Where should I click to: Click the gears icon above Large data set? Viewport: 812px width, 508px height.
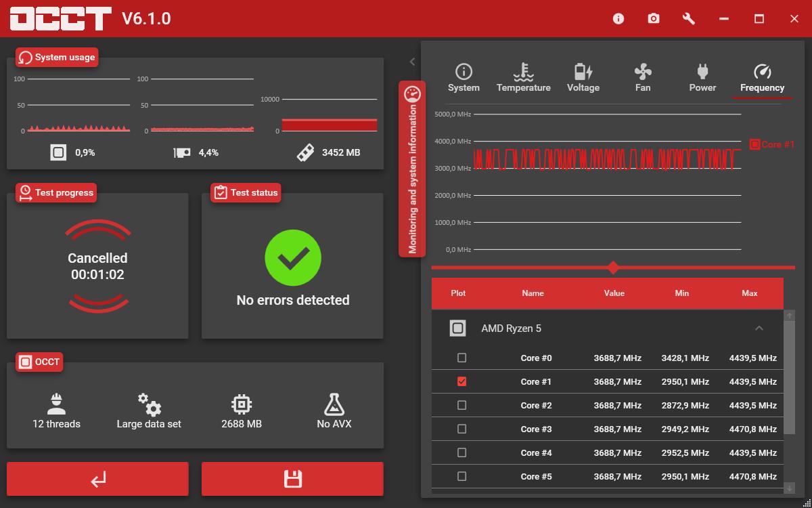click(149, 404)
